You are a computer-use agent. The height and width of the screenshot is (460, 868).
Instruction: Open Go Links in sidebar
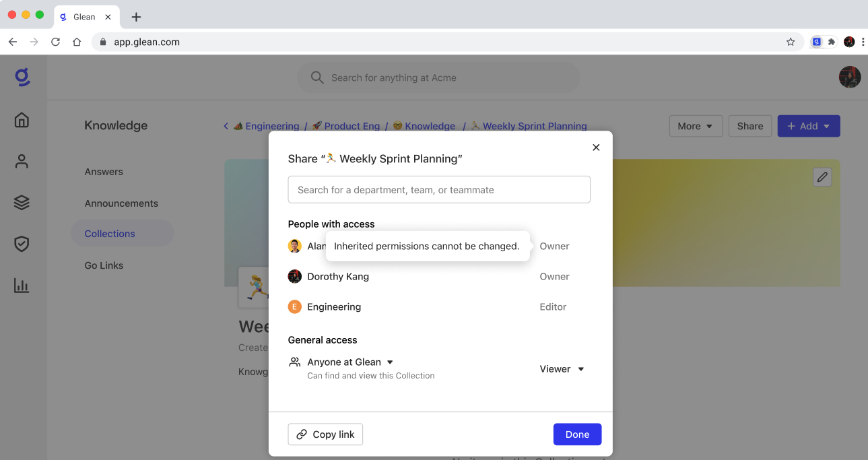point(104,265)
